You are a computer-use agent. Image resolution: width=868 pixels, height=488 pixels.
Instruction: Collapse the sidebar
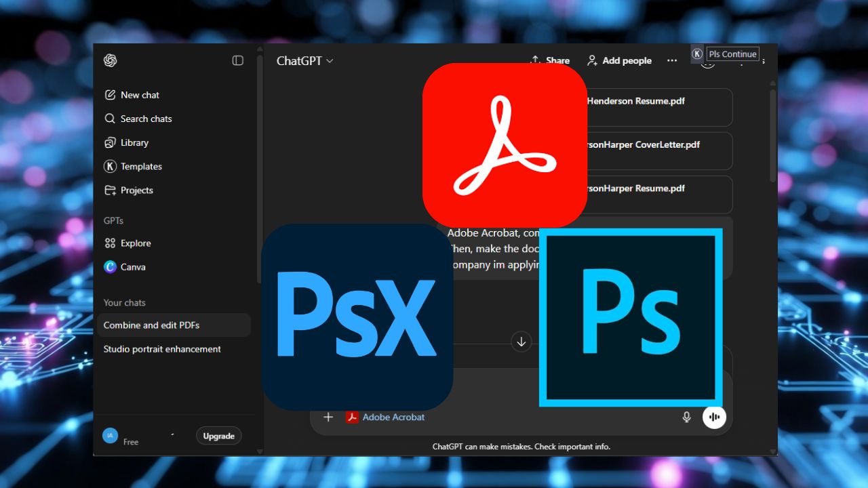click(237, 60)
